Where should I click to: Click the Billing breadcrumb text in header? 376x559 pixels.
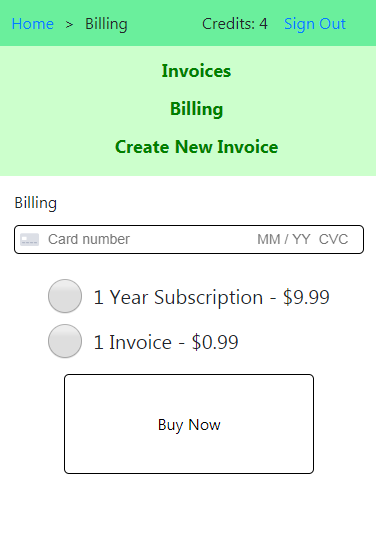pos(106,24)
